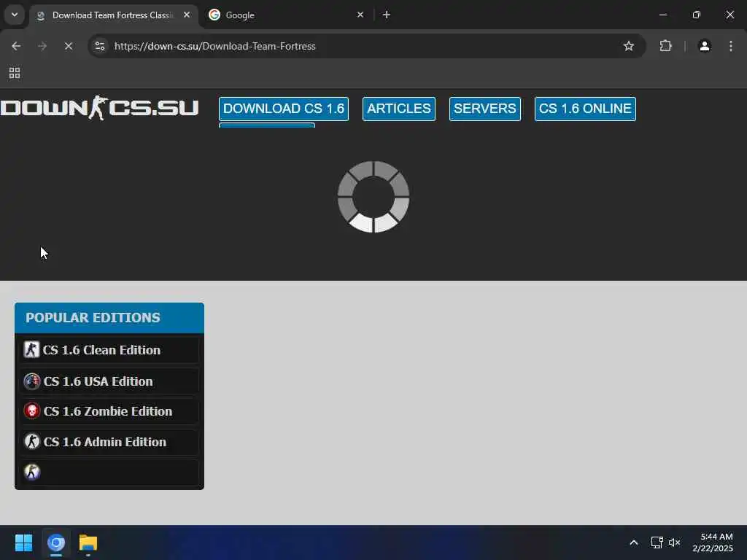Click the Zombie Edition red skull icon
This screenshot has height=560, width=747.
[32, 411]
